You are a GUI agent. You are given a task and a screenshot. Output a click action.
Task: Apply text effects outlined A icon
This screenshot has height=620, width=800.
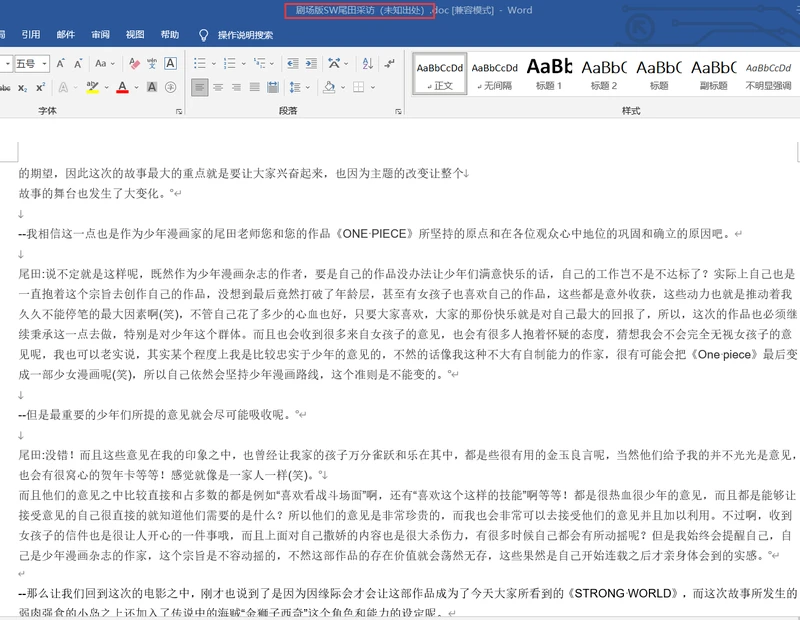[x=63, y=87]
